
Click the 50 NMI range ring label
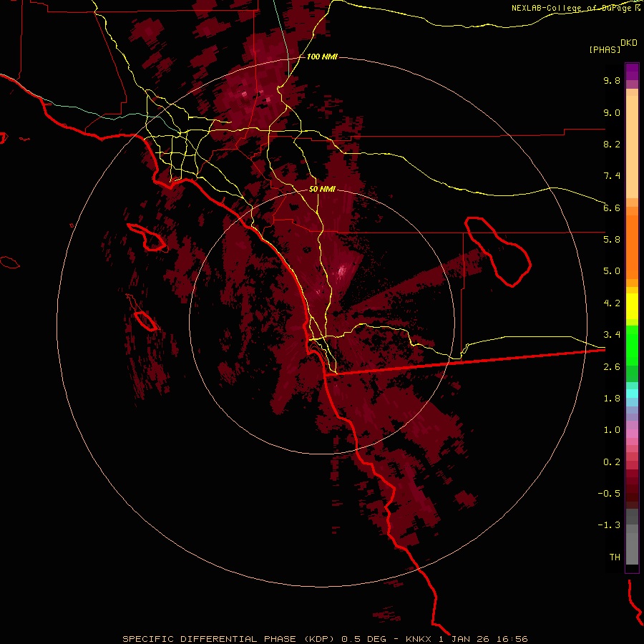pos(322,190)
